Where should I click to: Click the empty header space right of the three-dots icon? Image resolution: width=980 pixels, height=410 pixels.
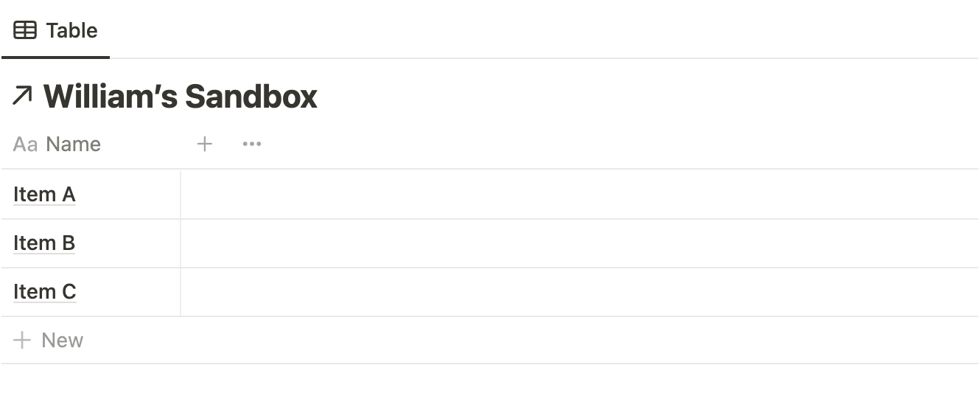619,144
